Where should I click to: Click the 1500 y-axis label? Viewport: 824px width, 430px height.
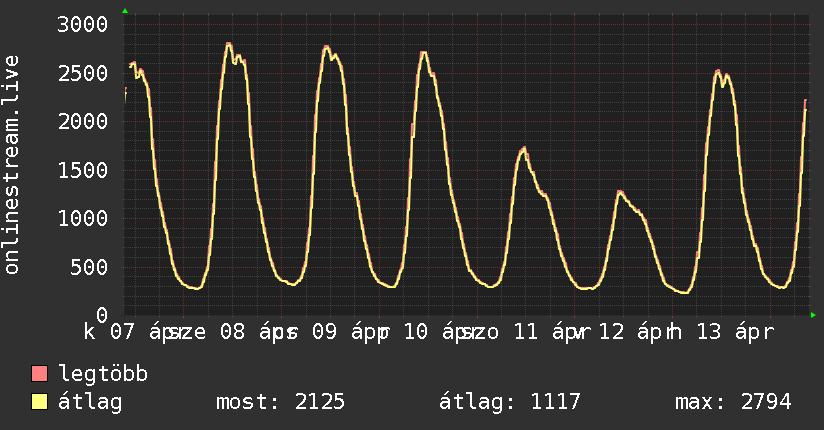click(83, 170)
